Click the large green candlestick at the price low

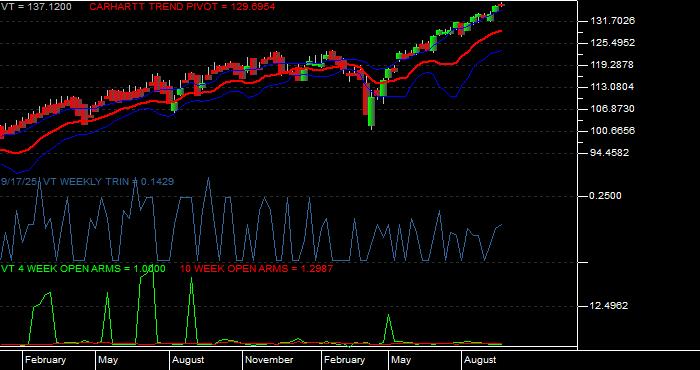click(x=371, y=112)
